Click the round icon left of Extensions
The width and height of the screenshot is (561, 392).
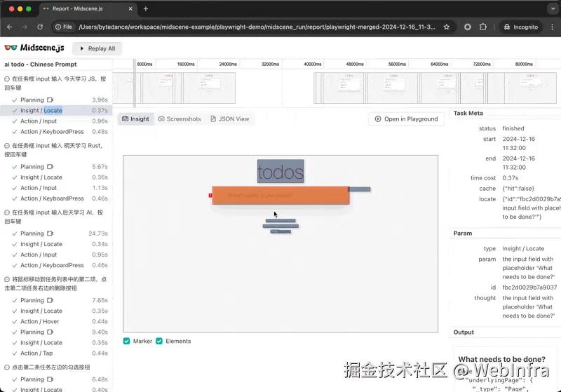(x=467, y=27)
